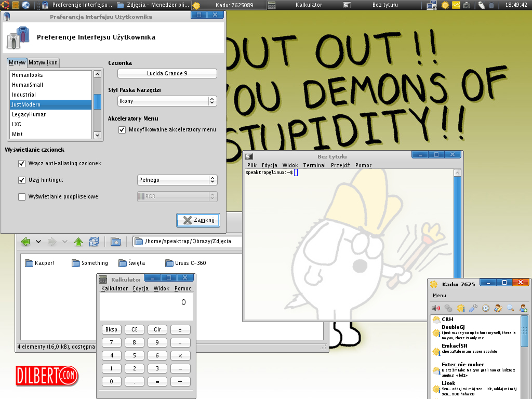The width and height of the screenshot is (532, 399).
Task: Open terminal Terminal menu
Action: pyautogui.click(x=314, y=165)
